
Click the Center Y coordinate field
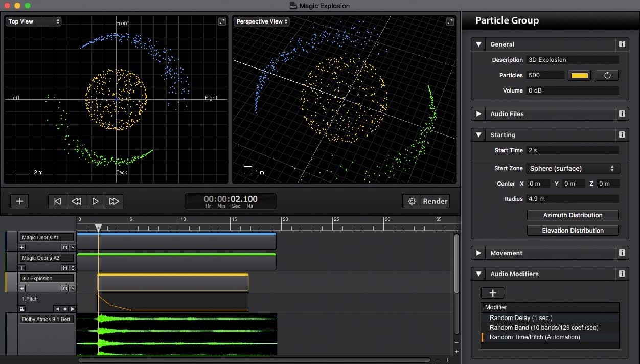coord(574,184)
